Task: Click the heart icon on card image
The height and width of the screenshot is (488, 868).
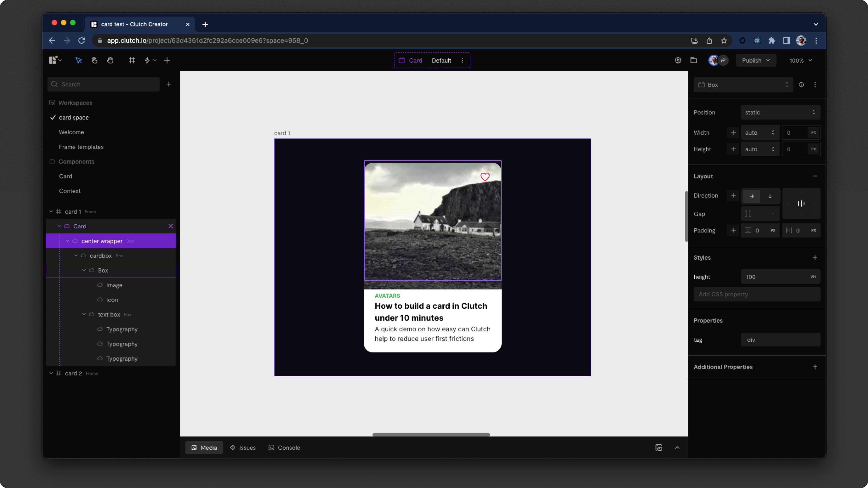Action: (x=485, y=177)
